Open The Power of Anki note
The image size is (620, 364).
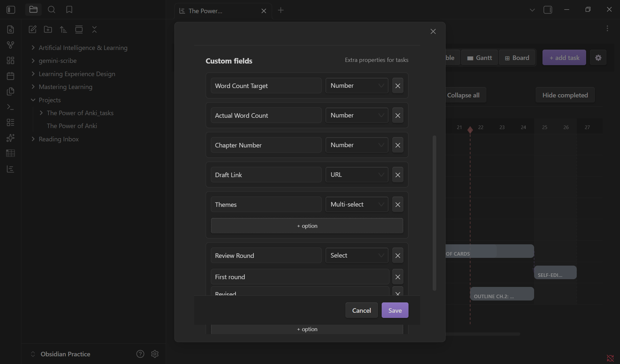(72, 126)
